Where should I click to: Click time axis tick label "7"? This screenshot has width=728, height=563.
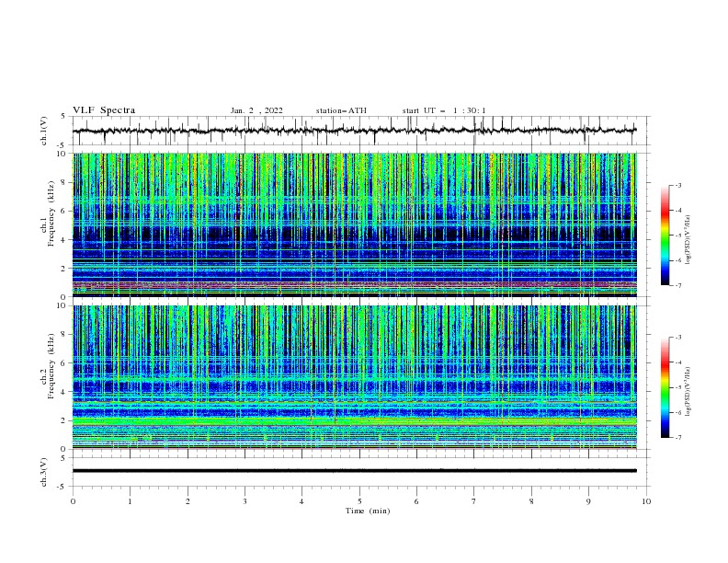(474, 501)
